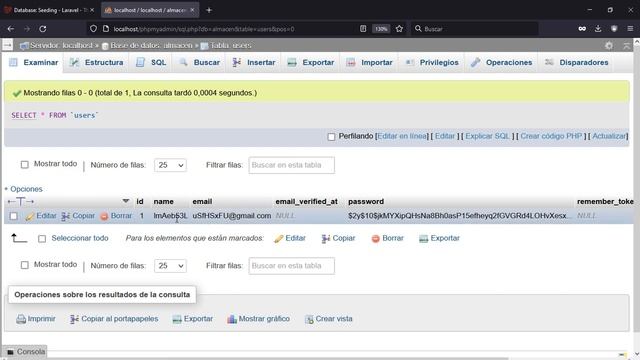Check the lower Mostrar todo checkbox

point(24,265)
